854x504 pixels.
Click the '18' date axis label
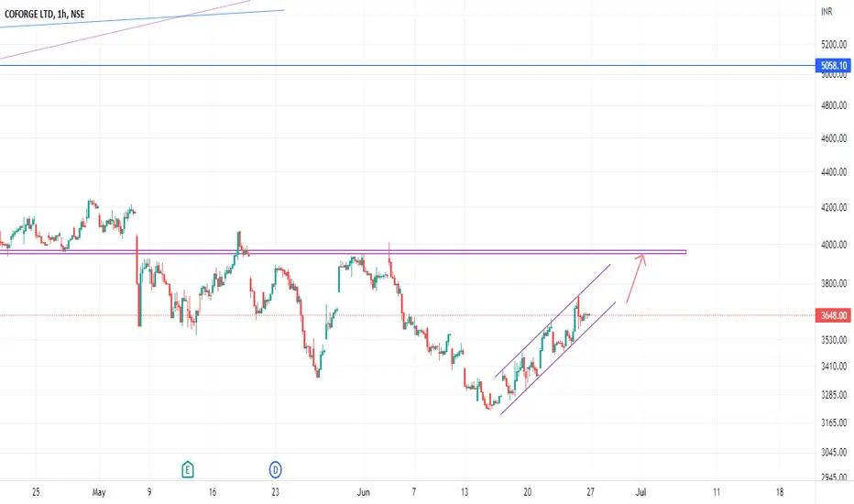(780, 492)
